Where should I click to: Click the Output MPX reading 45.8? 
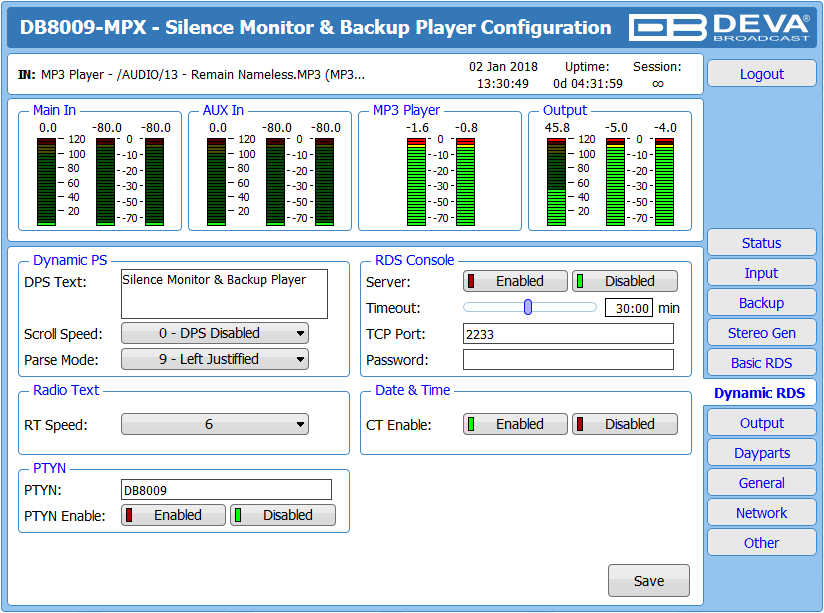[x=557, y=128]
